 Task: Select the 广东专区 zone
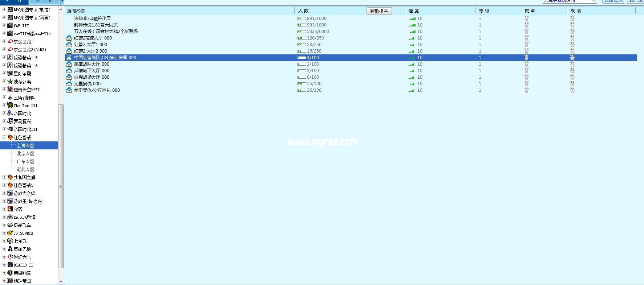pyautogui.click(x=25, y=161)
